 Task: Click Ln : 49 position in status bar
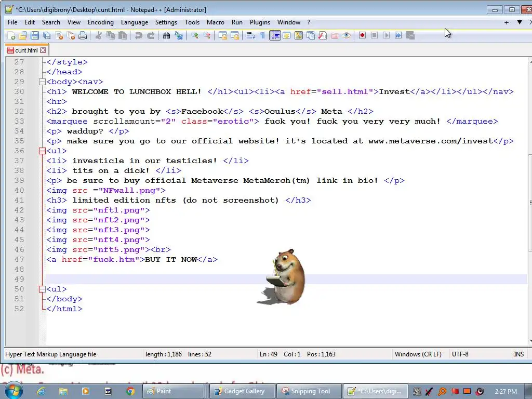(x=269, y=354)
